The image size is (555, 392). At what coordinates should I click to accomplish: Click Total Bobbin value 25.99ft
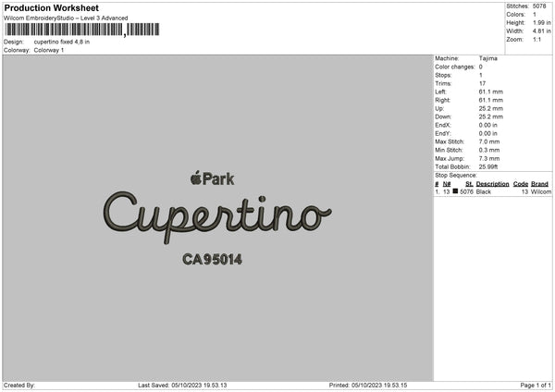click(488, 167)
